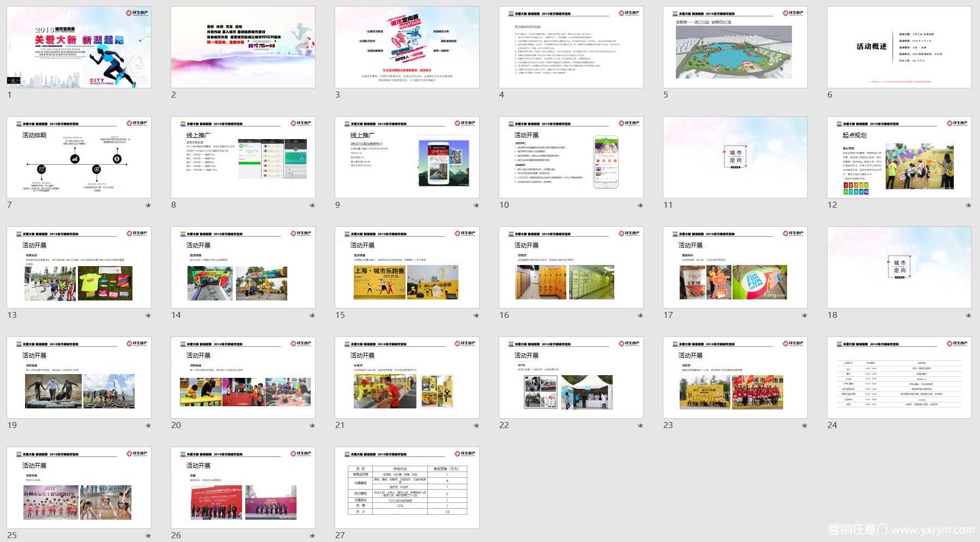Preview animation via star under slide 12
Screen dimensions: 980x542
click(968, 206)
